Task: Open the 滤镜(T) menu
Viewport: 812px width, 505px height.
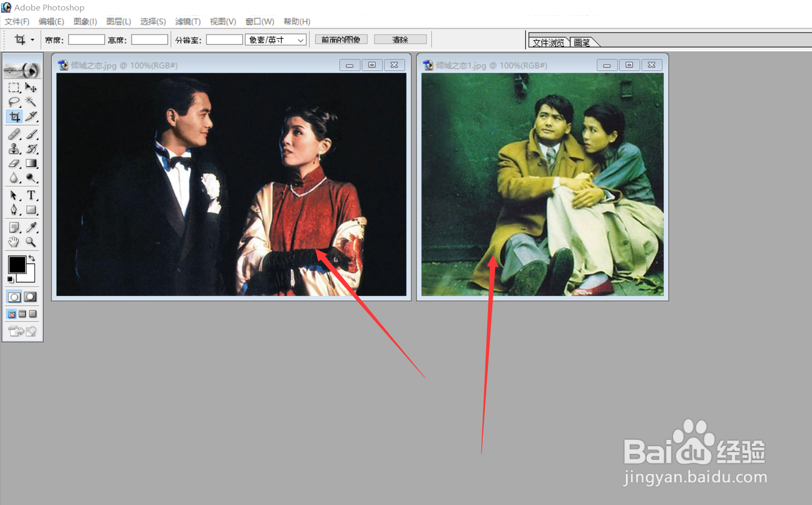Action: point(188,22)
